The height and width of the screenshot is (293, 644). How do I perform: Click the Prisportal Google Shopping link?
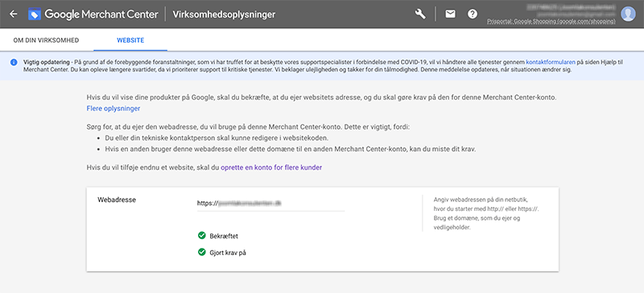[x=551, y=22]
